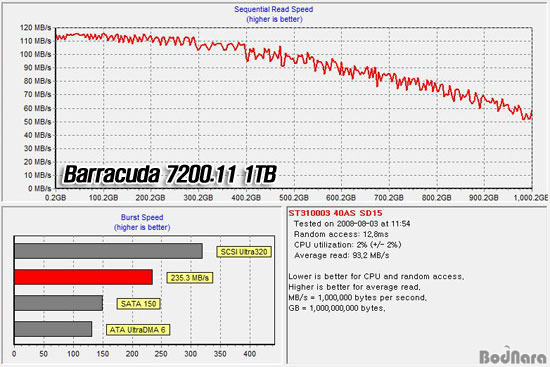Click the 'SCSI Ultra320' yellow label
Image resolution: width=550 pixels, height=367 pixels.
(244, 252)
